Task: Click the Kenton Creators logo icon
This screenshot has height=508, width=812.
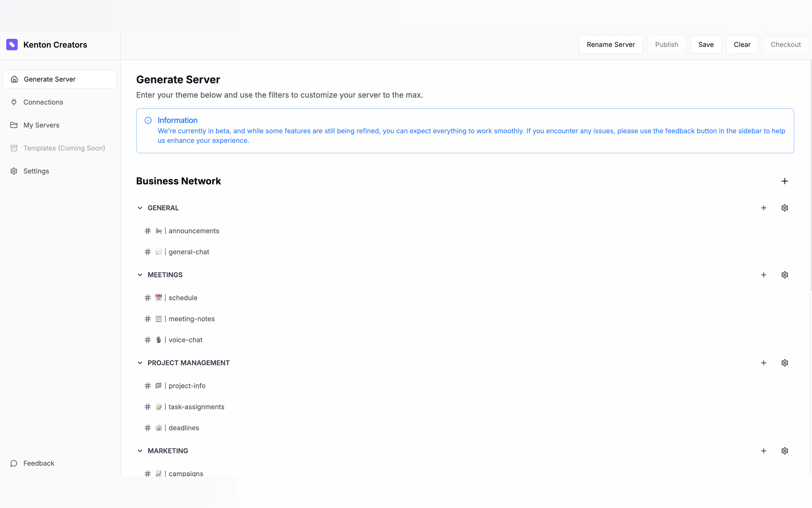Action: click(12, 45)
